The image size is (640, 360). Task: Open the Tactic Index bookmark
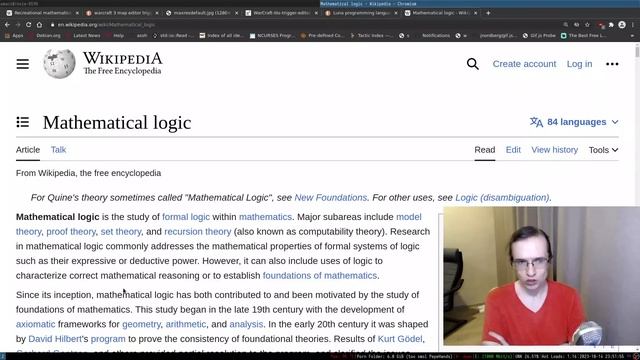tap(371, 36)
